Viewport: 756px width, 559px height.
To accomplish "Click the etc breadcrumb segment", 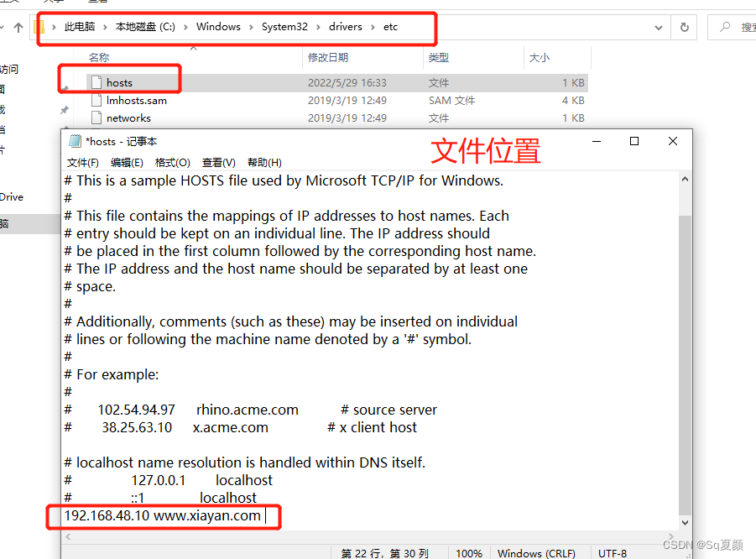I will [390, 27].
